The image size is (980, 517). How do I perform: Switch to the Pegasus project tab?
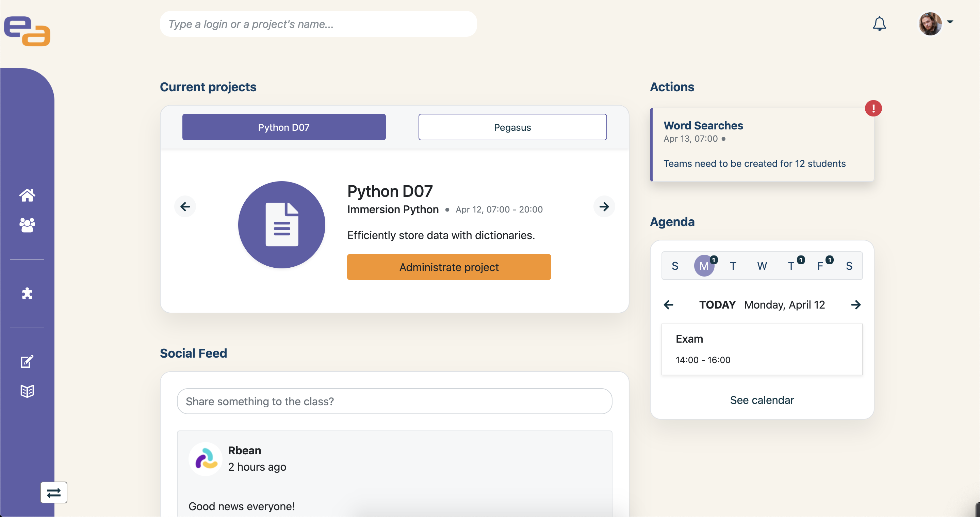pyautogui.click(x=512, y=127)
